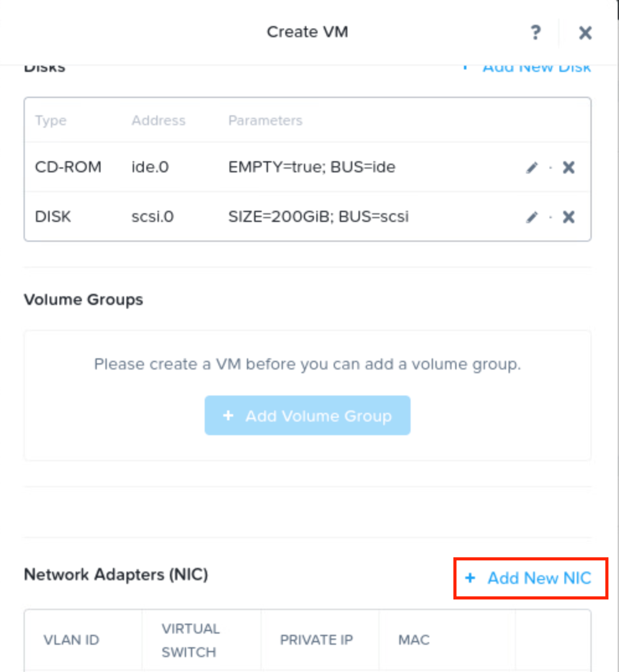Click the Virtual Switch column header

tap(191, 640)
